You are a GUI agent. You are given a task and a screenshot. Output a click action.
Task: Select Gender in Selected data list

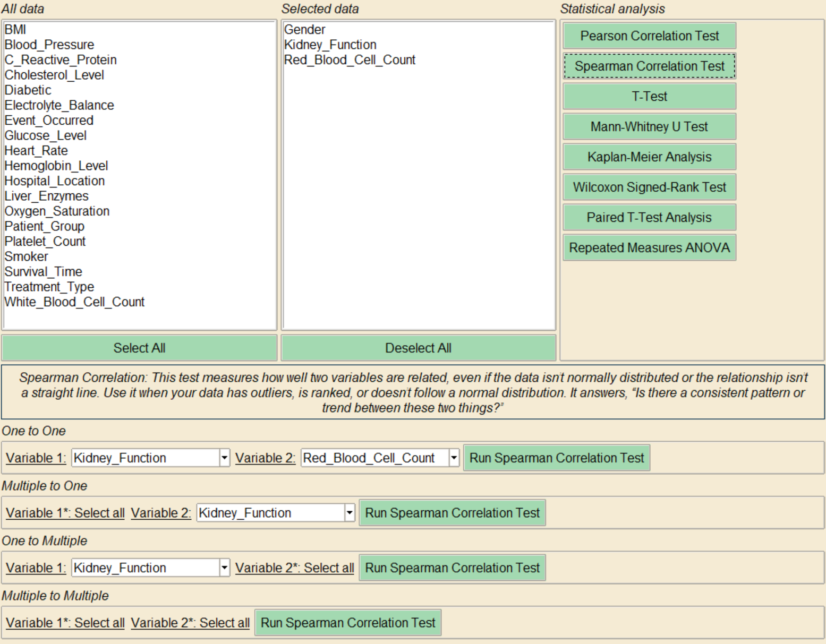pyautogui.click(x=305, y=30)
